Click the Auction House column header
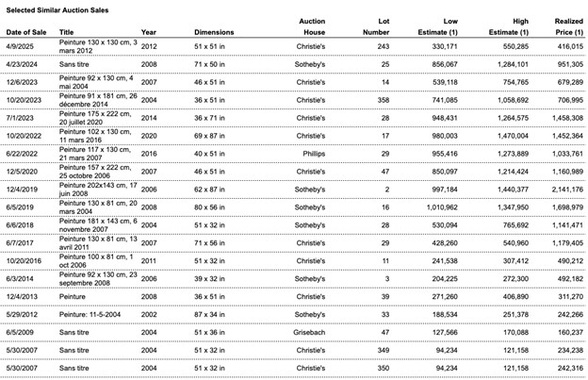 point(312,26)
